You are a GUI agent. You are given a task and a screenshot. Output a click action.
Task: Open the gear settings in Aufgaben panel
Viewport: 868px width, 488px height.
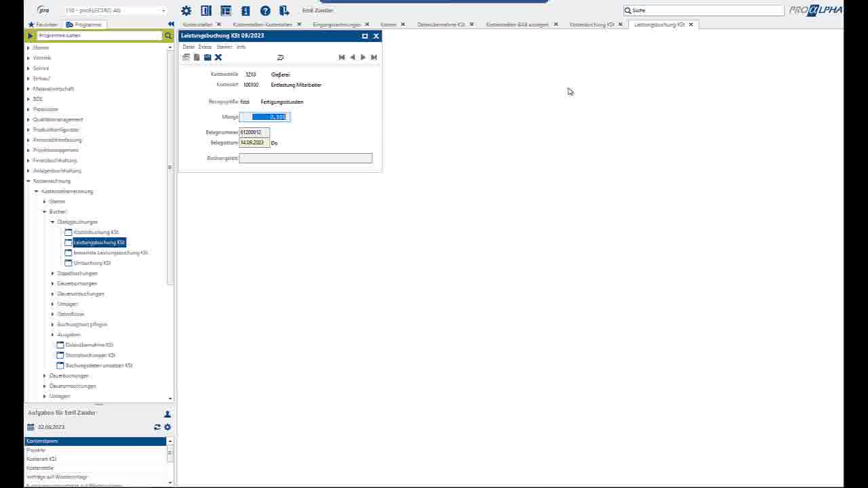tap(167, 427)
